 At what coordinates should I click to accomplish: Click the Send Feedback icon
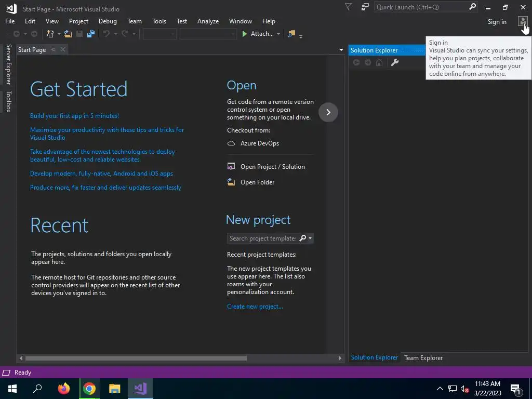tap(365, 7)
